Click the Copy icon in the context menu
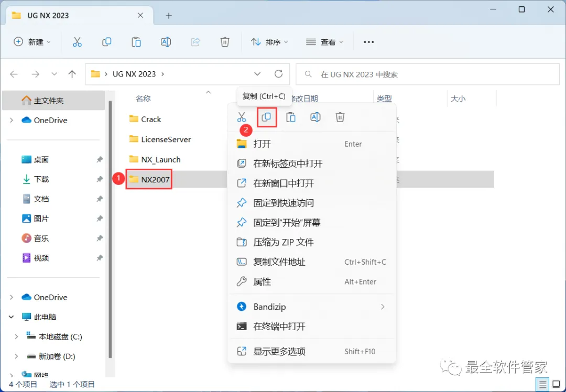 pos(266,117)
